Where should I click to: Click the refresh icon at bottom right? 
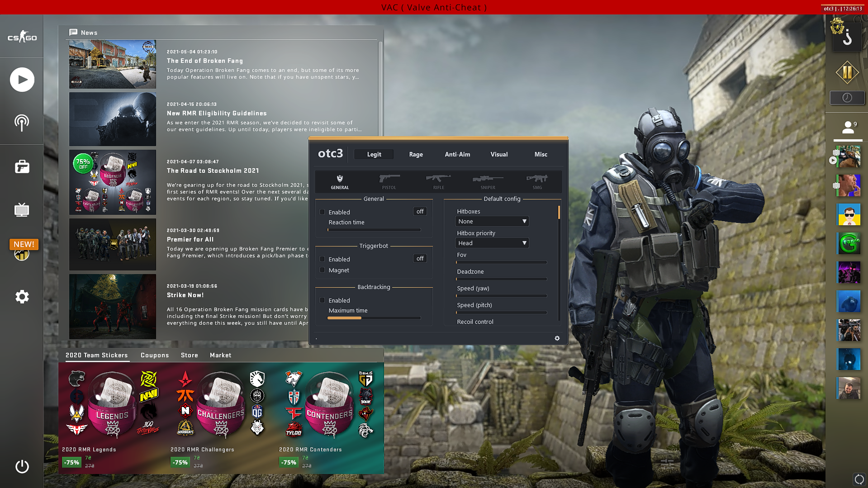859,479
